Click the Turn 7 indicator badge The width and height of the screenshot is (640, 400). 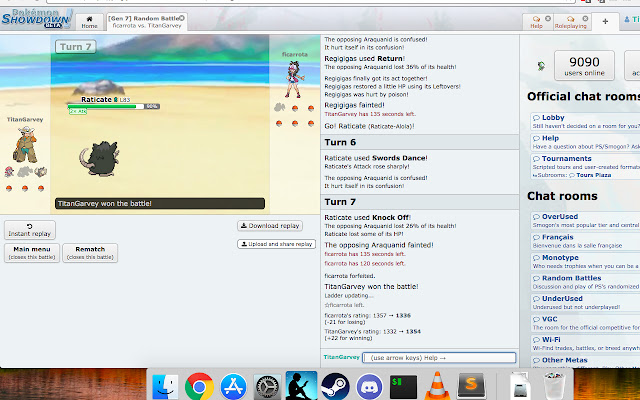[76, 47]
